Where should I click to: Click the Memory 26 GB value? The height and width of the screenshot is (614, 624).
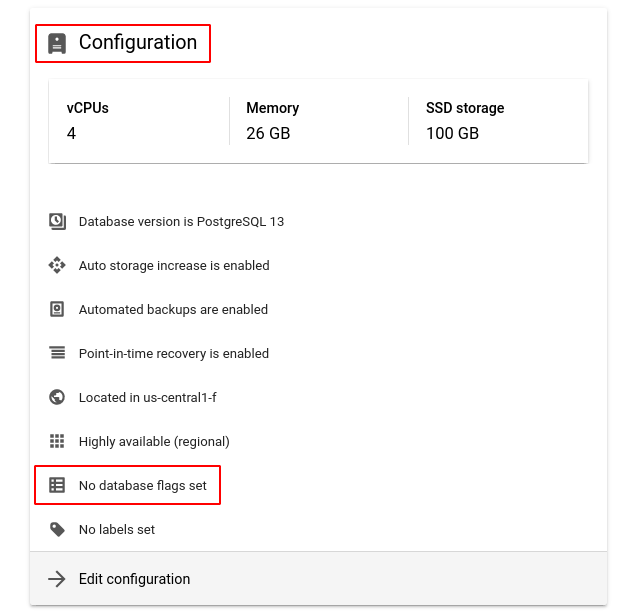267,133
